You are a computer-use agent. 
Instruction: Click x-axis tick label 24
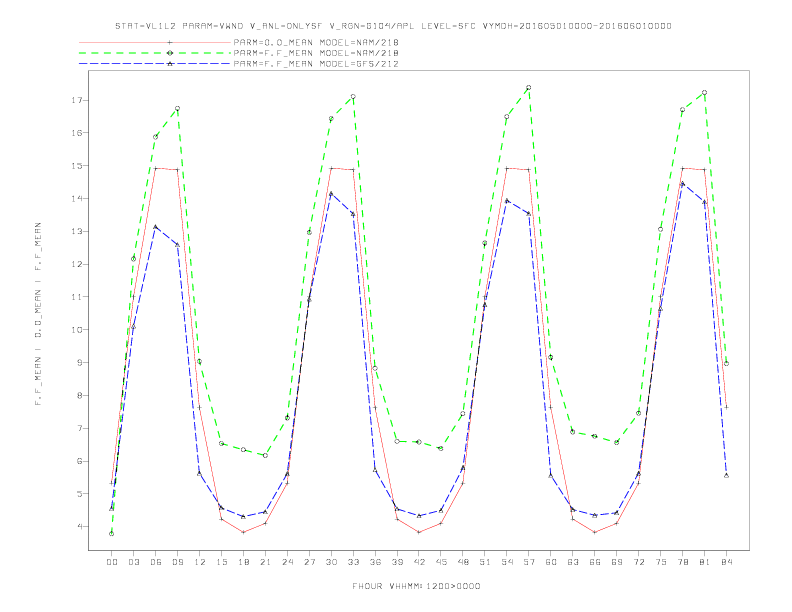tap(287, 562)
